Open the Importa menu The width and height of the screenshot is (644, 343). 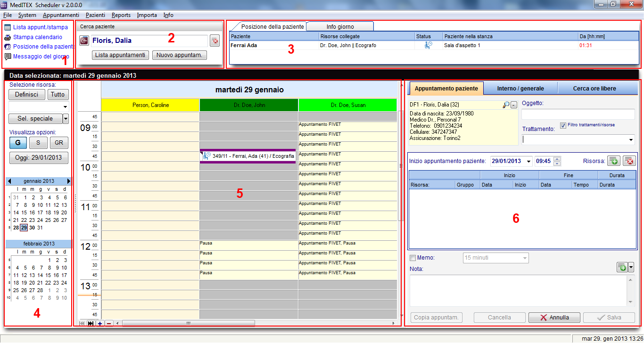[147, 15]
